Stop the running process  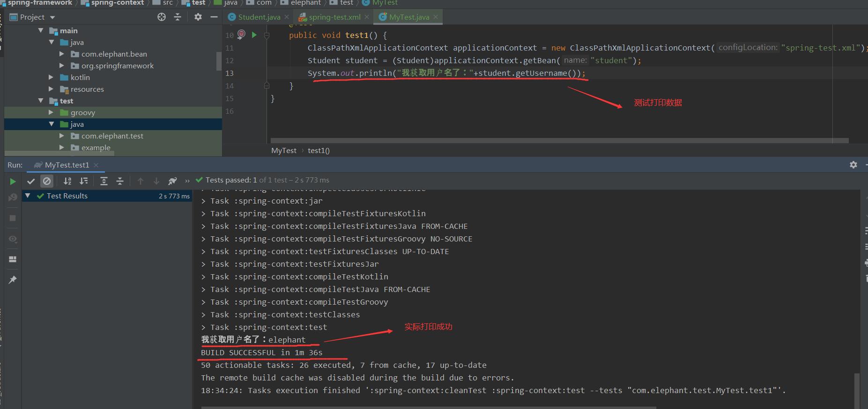click(13, 218)
